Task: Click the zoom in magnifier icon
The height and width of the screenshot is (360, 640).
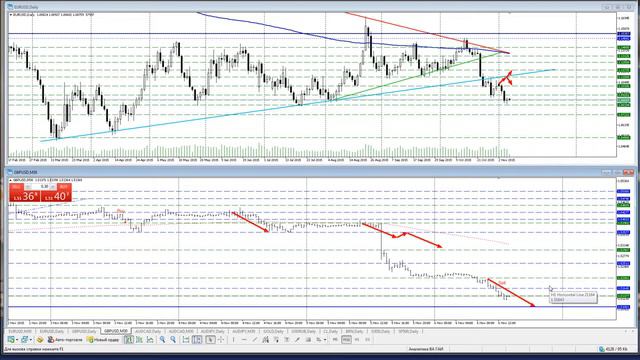Action: [x=162, y=340]
